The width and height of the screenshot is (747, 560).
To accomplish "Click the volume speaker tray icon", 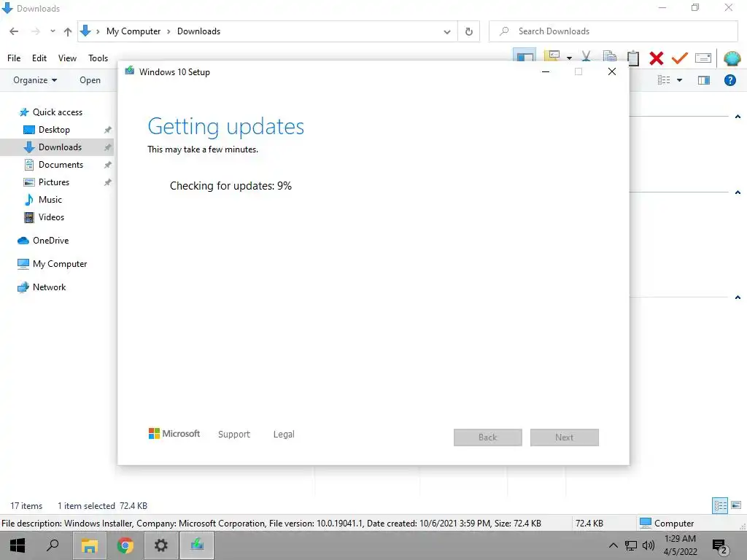I will coord(649,545).
